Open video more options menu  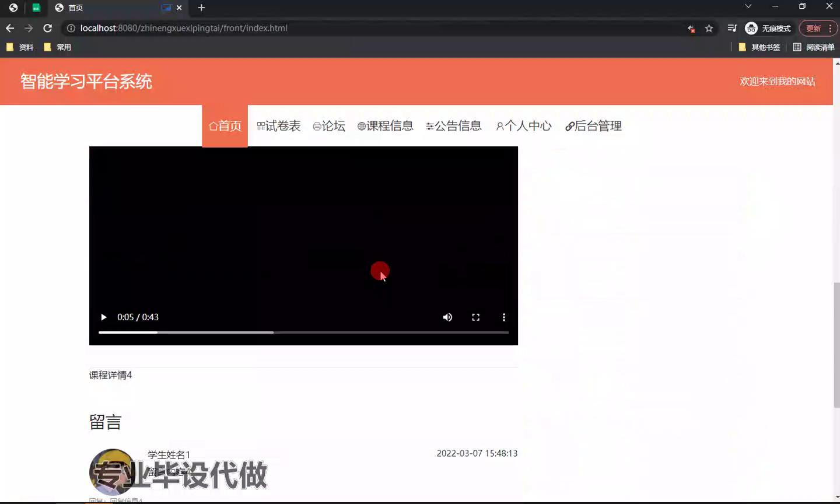(x=504, y=317)
